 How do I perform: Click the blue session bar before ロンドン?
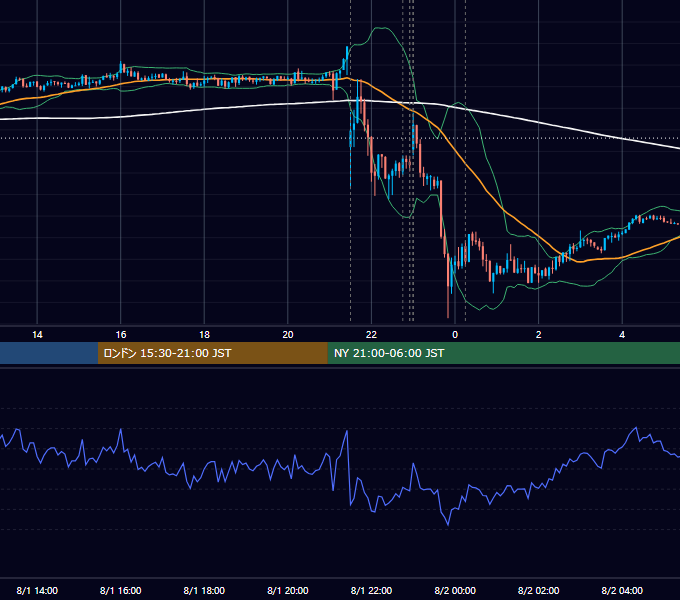coord(49,353)
